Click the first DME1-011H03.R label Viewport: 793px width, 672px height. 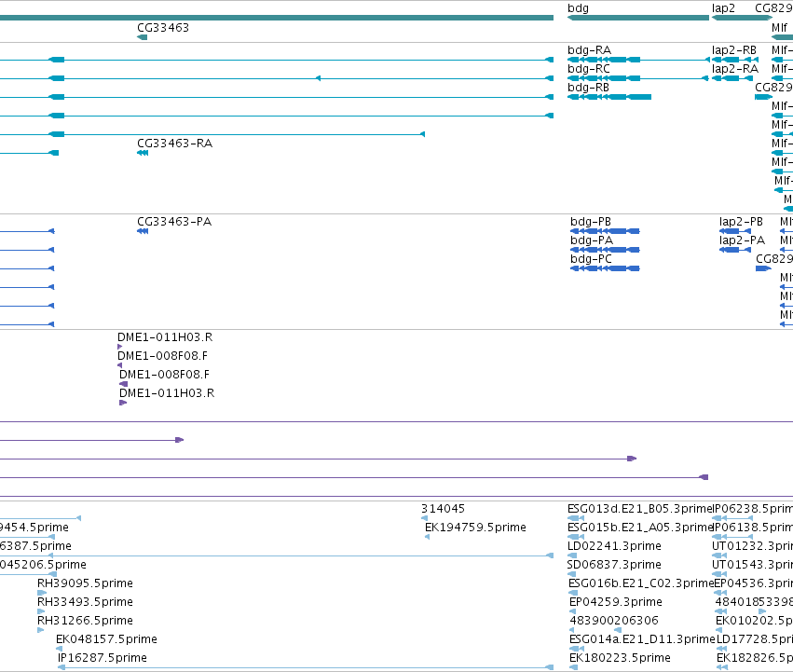click(x=165, y=337)
